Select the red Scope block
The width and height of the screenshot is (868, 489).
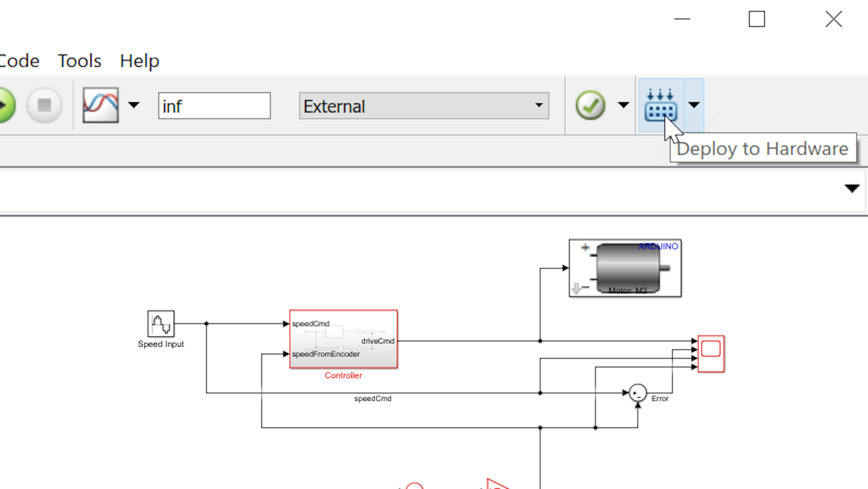coord(711,354)
